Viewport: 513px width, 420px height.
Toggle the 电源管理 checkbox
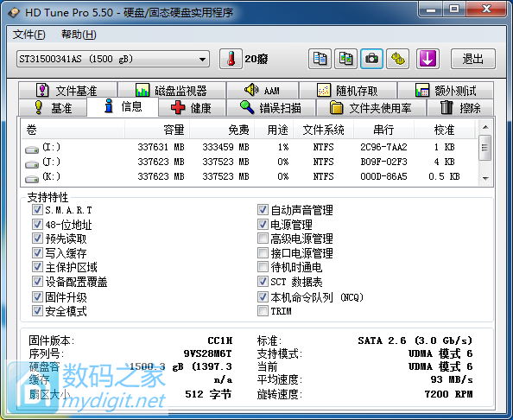(x=263, y=224)
